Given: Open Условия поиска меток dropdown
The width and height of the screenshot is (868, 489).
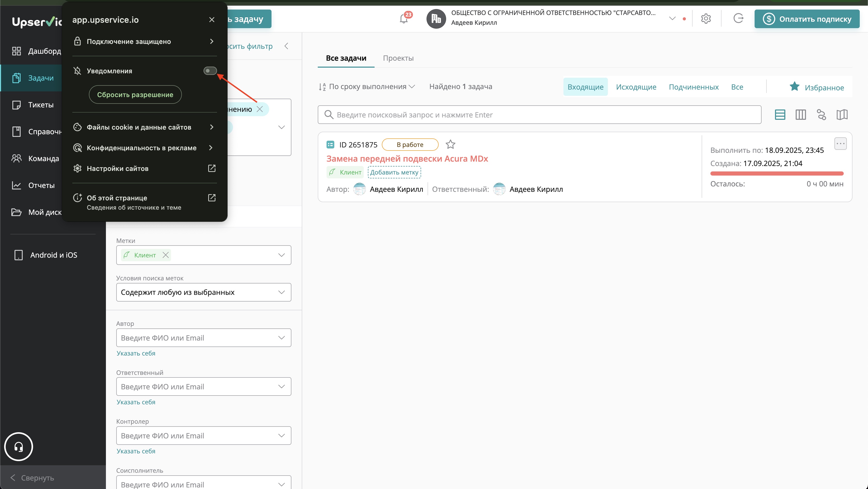Looking at the screenshot, I should pyautogui.click(x=204, y=292).
